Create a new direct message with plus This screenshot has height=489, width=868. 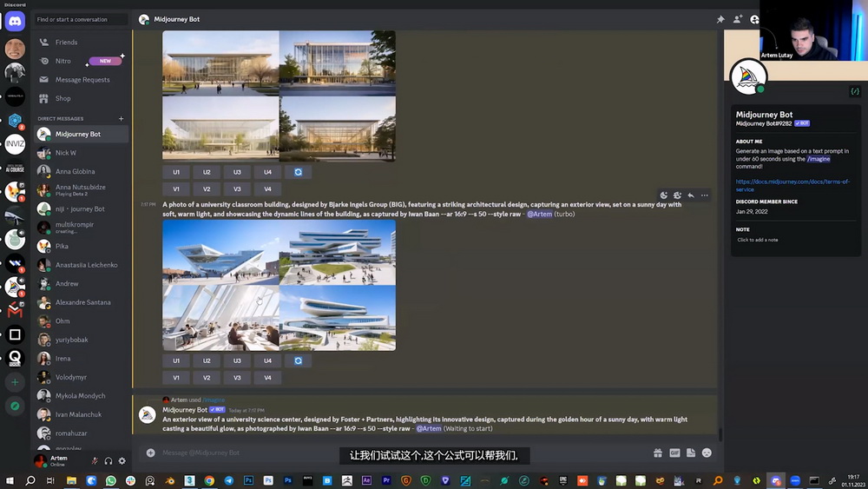coord(122,118)
